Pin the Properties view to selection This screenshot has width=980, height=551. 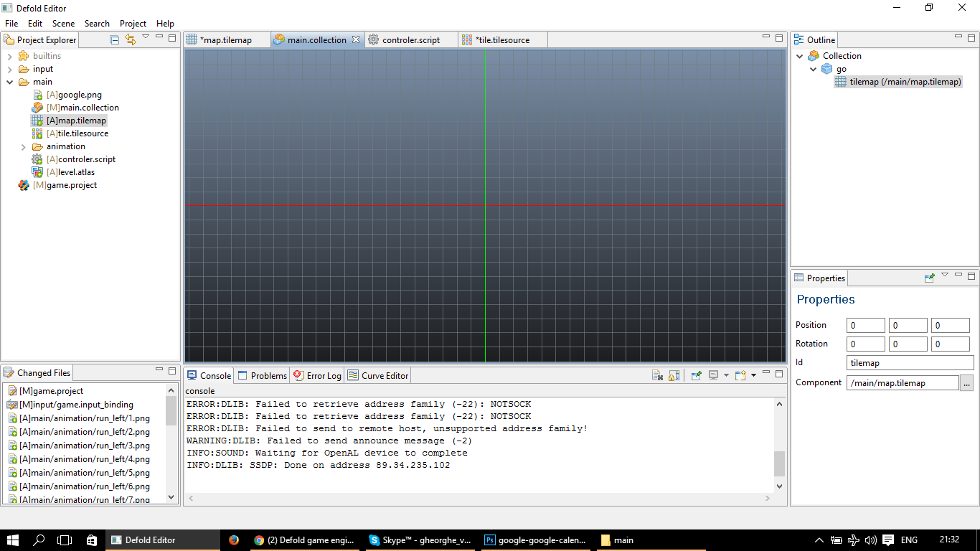930,278
